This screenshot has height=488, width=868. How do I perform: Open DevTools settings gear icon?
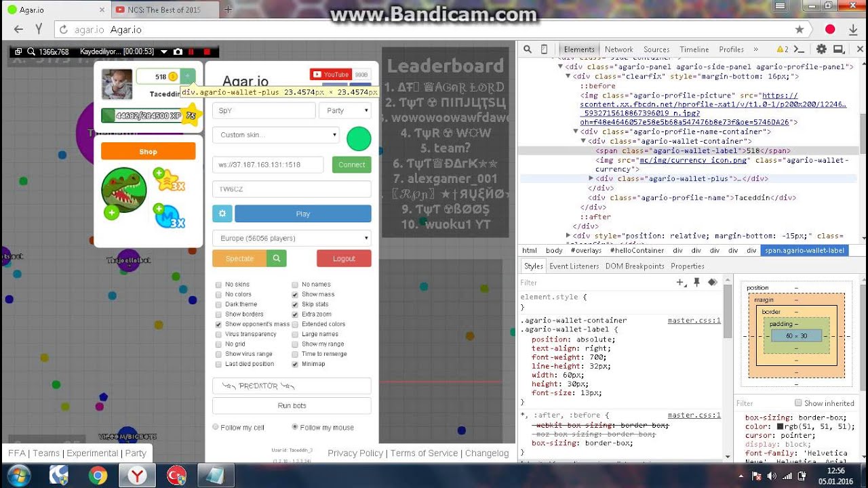821,49
